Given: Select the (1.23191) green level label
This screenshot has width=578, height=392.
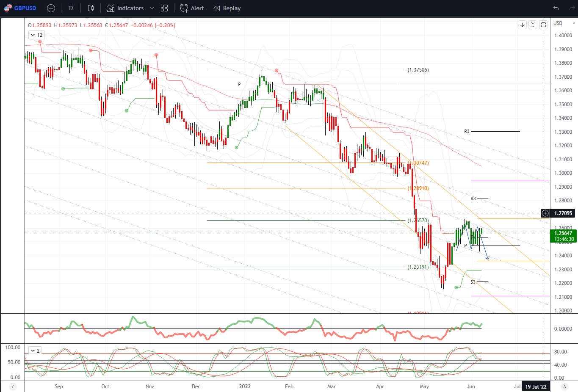Looking at the screenshot, I should coord(418,267).
